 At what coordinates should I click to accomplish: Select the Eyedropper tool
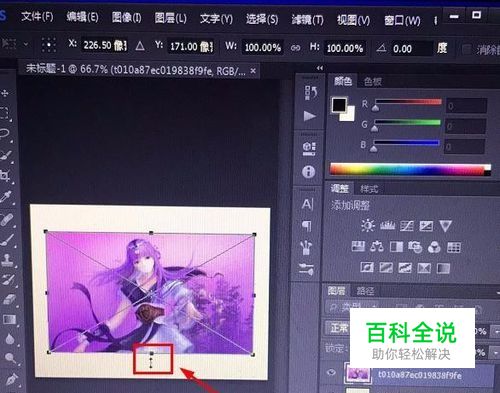click(6, 197)
